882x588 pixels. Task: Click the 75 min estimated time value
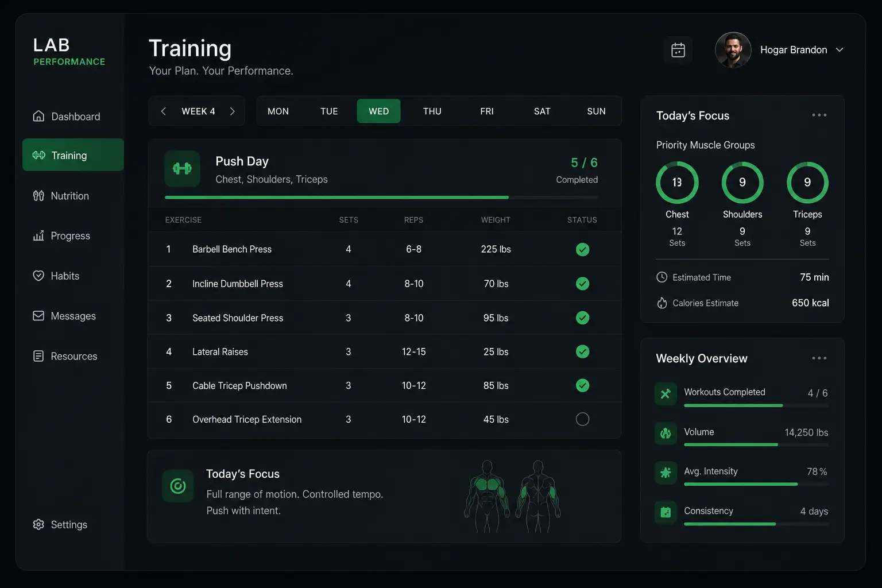click(x=814, y=277)
